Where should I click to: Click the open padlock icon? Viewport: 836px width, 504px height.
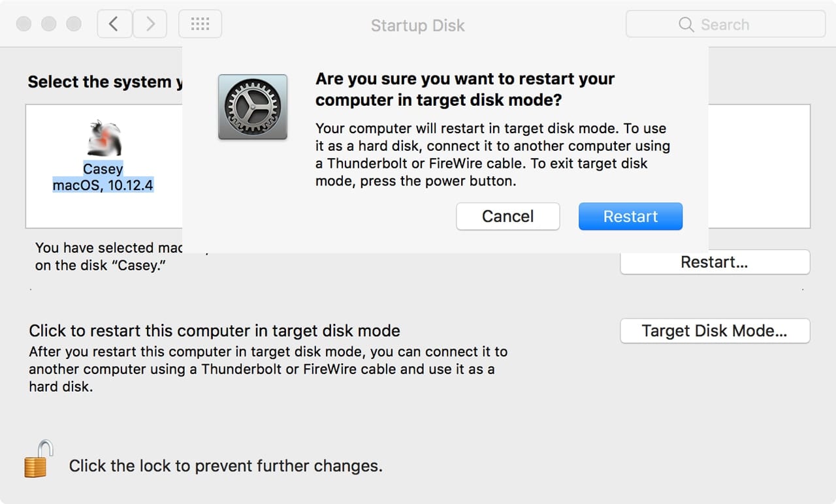click(x=39, y=460)
